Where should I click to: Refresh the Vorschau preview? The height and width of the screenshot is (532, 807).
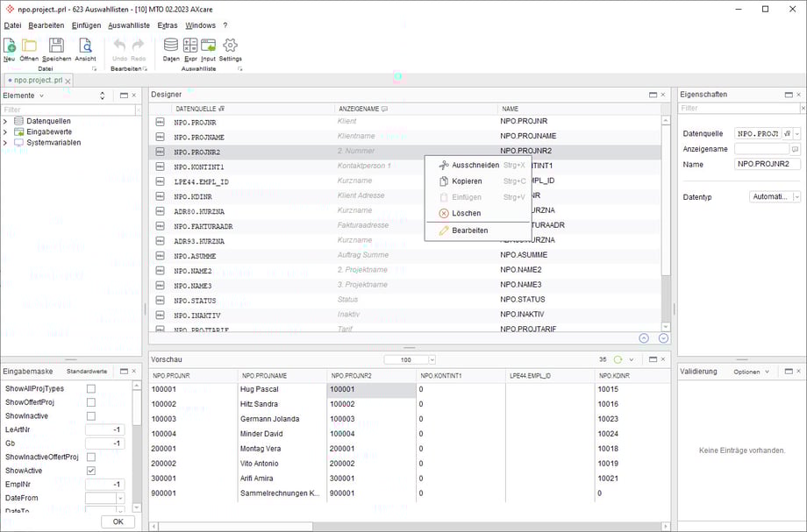coord(618,360)
